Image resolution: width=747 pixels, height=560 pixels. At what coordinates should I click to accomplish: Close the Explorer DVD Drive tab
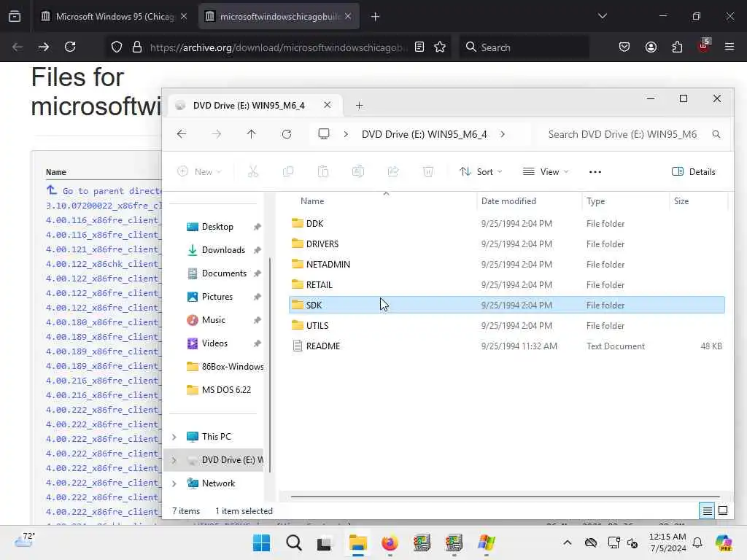(x=328, y=105)
